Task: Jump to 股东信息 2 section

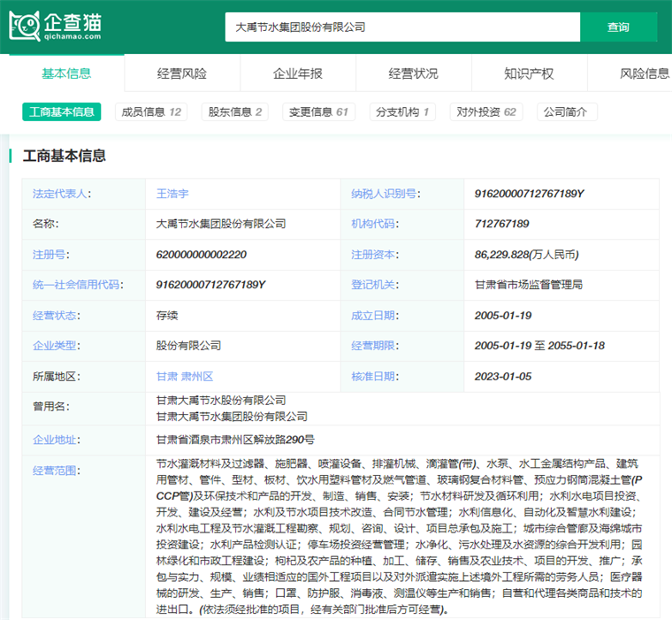Action: click(x=235, y=112)
